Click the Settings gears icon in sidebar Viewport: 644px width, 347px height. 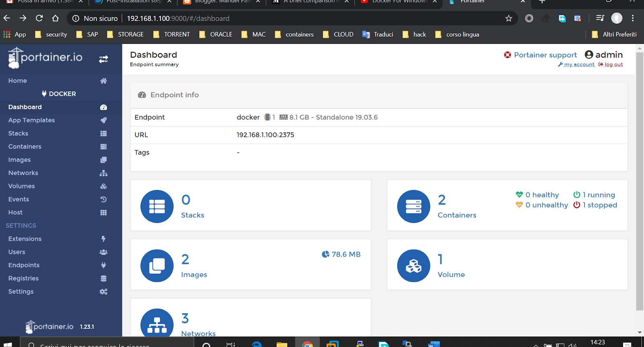coord(103,292)
